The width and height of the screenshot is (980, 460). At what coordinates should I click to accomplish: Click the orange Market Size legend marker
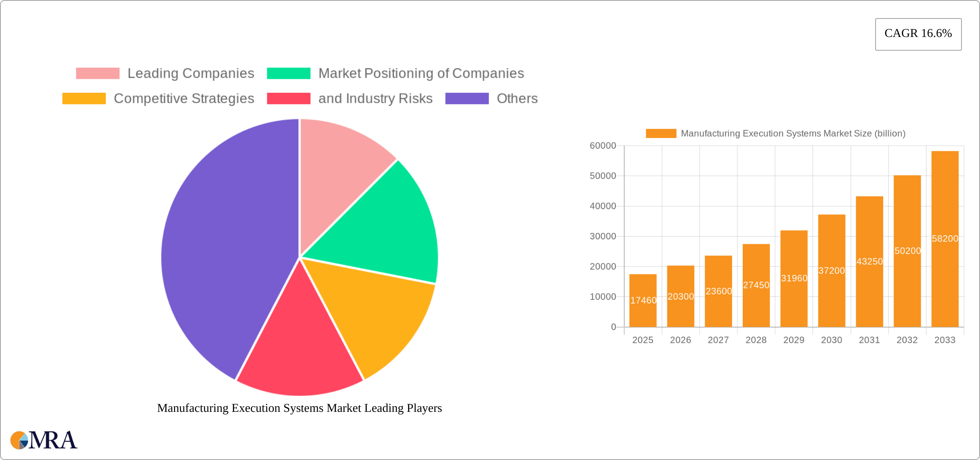pyautogui.click(x=661, y=133)
